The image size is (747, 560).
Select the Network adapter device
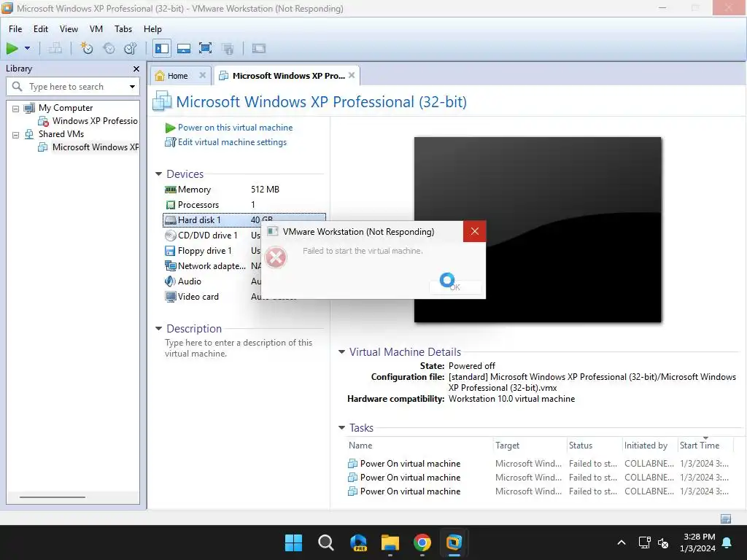coord(213,265)
